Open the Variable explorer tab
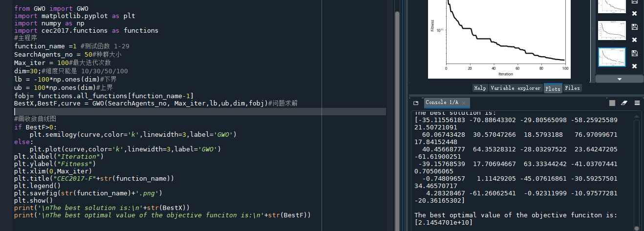The image size is (644, 231). click(x=516, y=88)
